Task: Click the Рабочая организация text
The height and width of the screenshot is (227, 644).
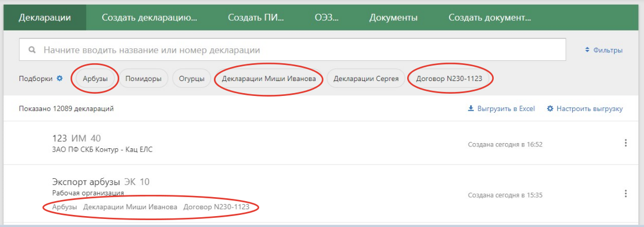Action: [88, 193]
